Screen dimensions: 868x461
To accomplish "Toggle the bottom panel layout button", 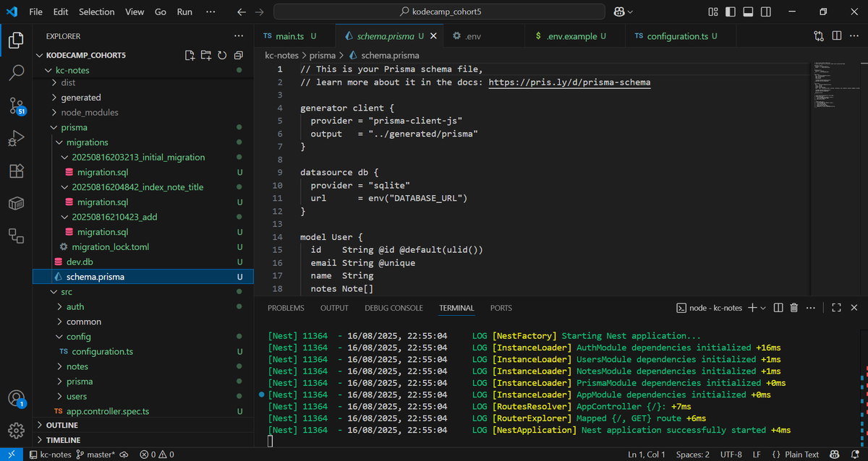I will pyautogui.click(x=748, y=12).
